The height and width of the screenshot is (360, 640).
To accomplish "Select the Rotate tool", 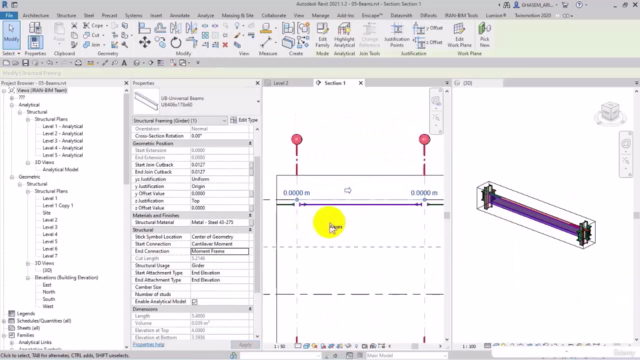I will 176,42.
